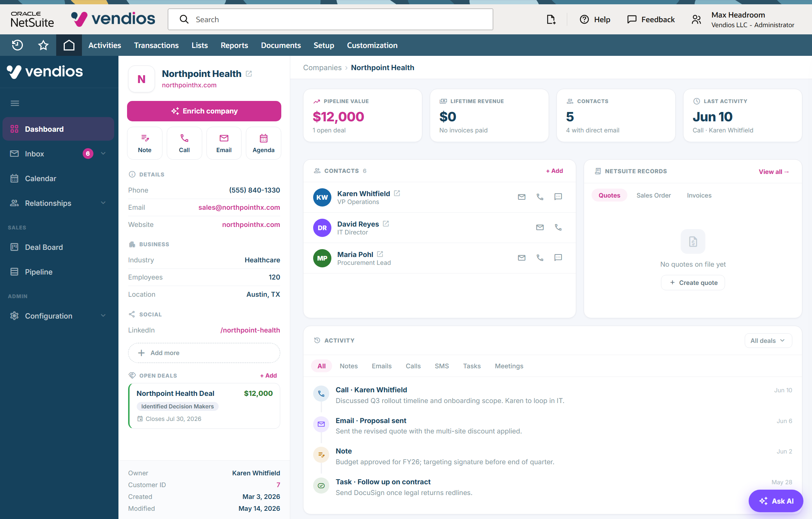Image resolution: width=812 pixels, height=519 pixels.
Task: Call David Reyes using the phone icon
Action: 558,227
